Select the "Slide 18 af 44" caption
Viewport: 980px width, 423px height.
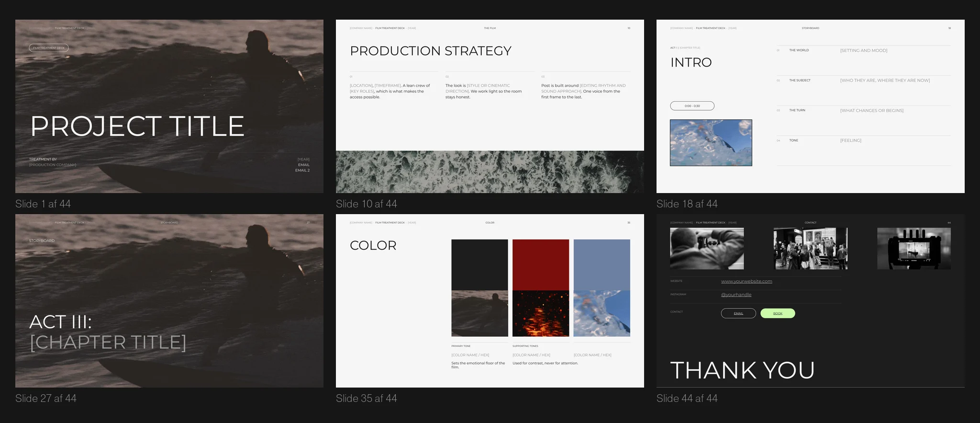click(x=687, y=204)
